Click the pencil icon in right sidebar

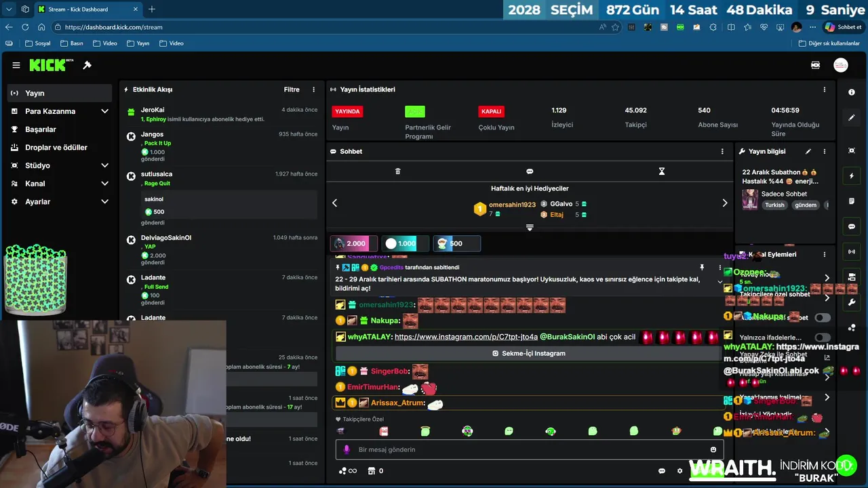(852, 118)
